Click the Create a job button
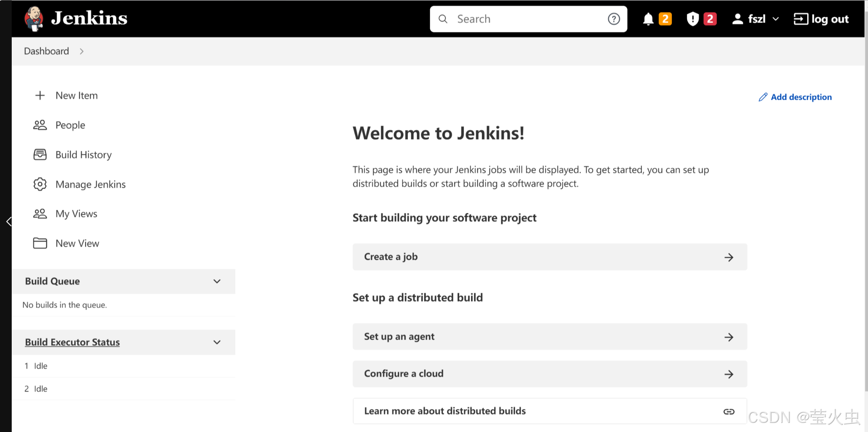Viewport: 868px width, 432px height. tap(549, 257)
